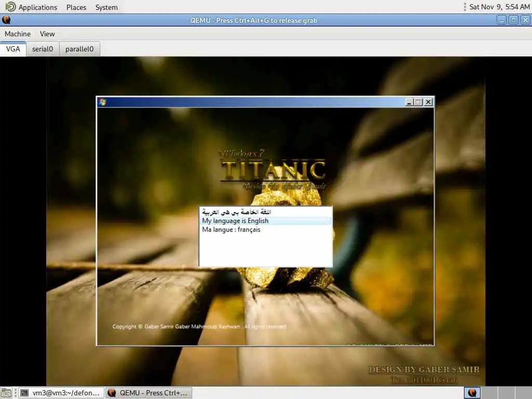Image resolution: width=532 pixels, height=399 pixels.
Task: Maximize the Titanic installer window
Action: pos(418,102)
